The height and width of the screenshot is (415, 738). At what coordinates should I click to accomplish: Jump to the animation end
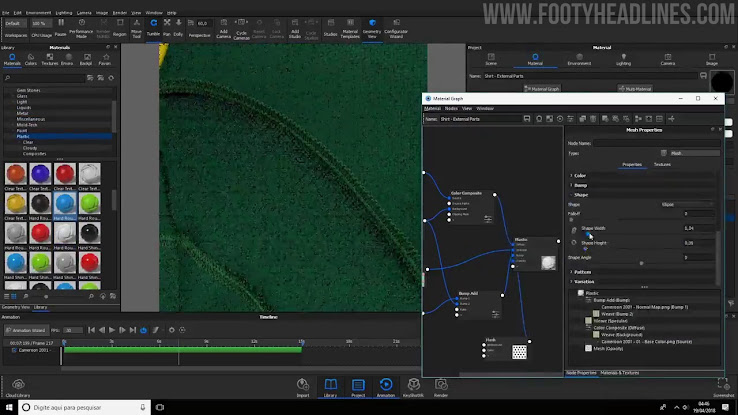coord(133,330)
